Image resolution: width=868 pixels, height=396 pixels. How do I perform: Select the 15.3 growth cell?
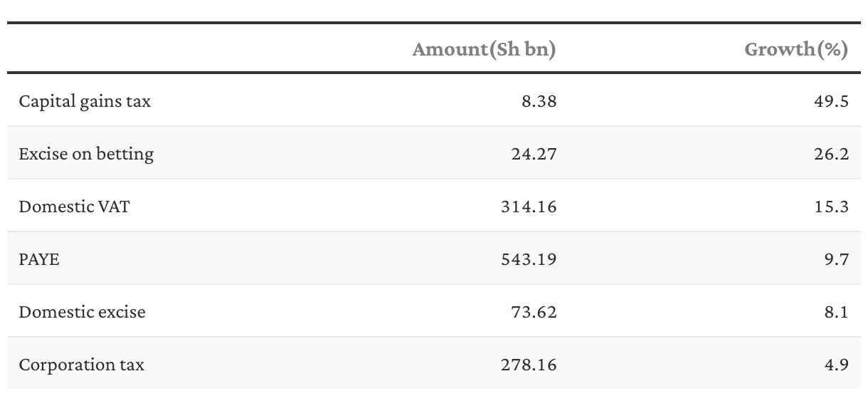coord(832,207)
